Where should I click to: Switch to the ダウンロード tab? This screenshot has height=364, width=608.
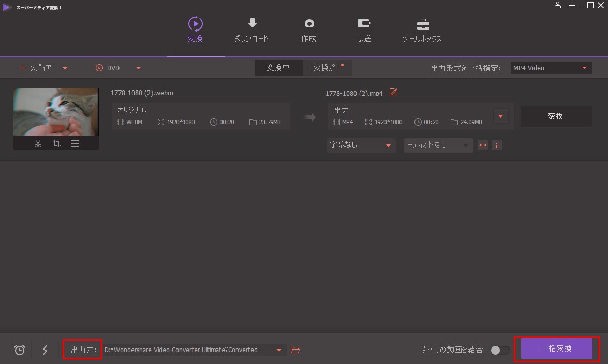point(251,30)
